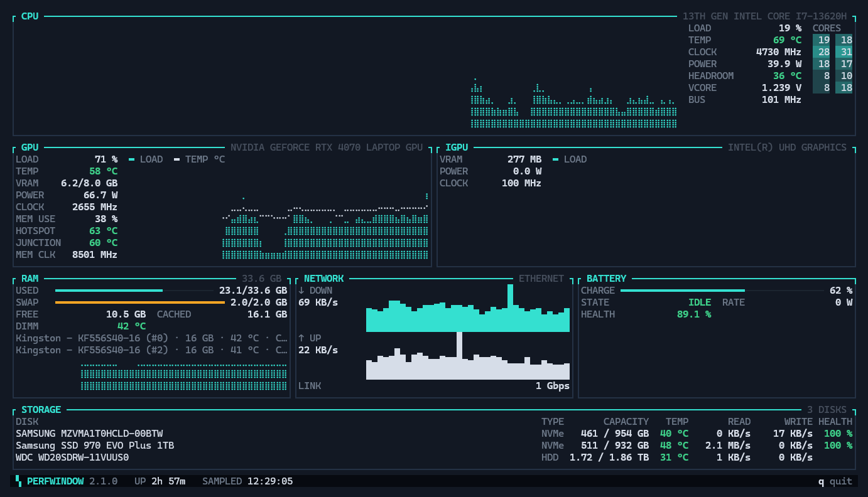Image resolution: width=868 pixels, height=497 pixels.
Task: Select the BATTERY panel title
Action: point(606,279)
